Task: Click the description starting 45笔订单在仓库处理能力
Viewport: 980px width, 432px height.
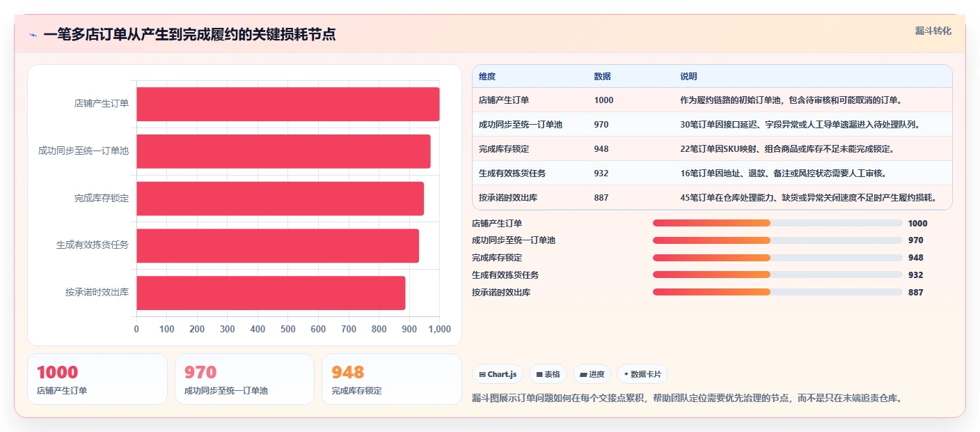Action: (809, 198)
